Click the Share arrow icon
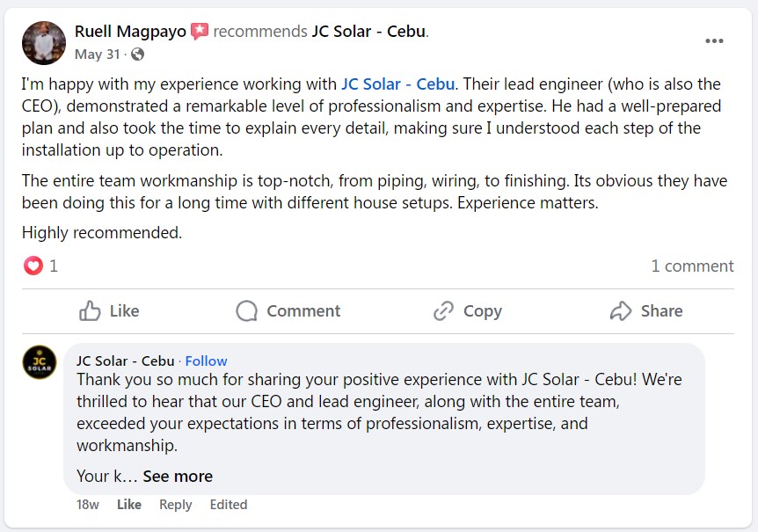This screenshot has height=532, width=758. (x=621, y=311)
